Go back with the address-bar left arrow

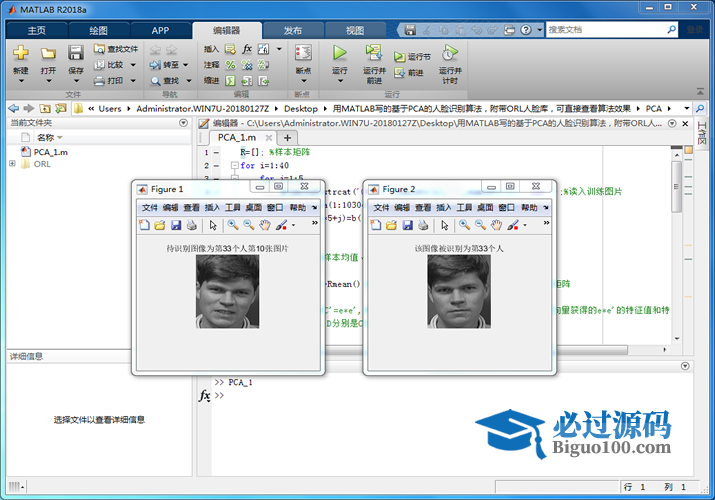[14, 108]
